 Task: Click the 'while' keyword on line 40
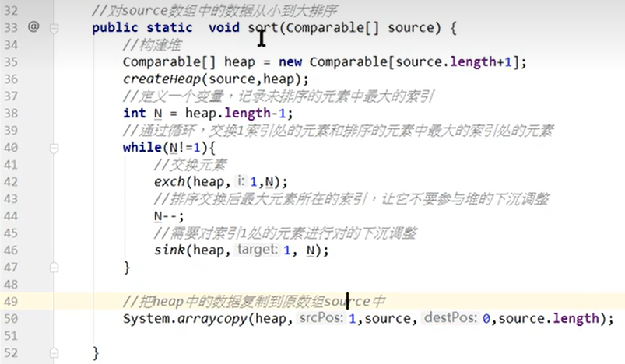(142, 147)
